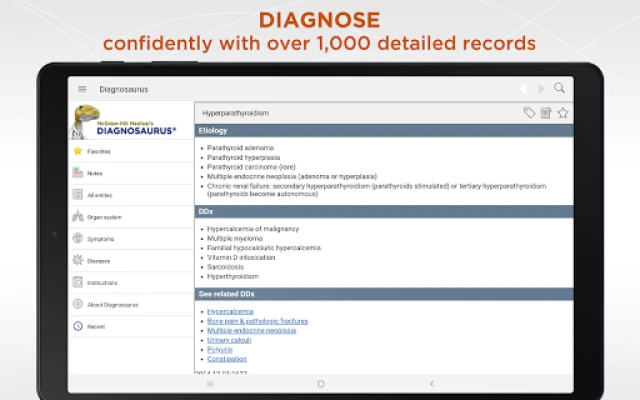640x400 pixels.
Task: Open About Diagnosaurus menu item
Action: (131, 304)
